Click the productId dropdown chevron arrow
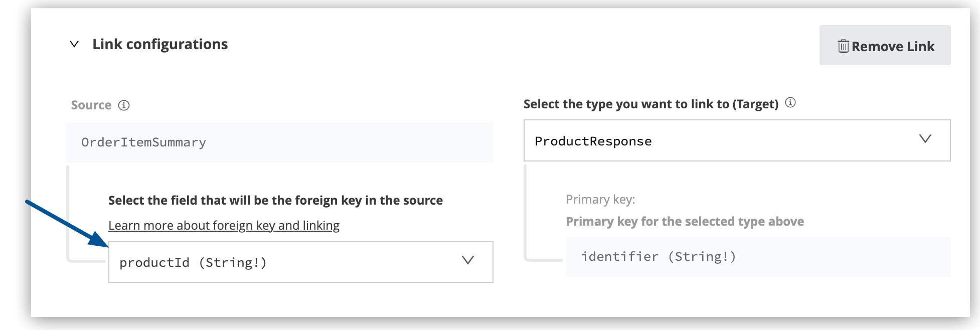 (467, 261)
